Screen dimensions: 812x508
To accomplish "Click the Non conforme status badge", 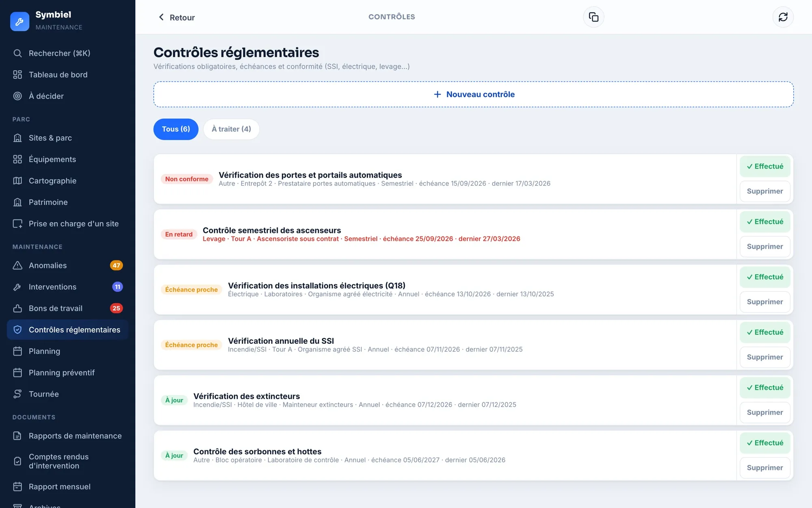I will (x=187, y=179).
